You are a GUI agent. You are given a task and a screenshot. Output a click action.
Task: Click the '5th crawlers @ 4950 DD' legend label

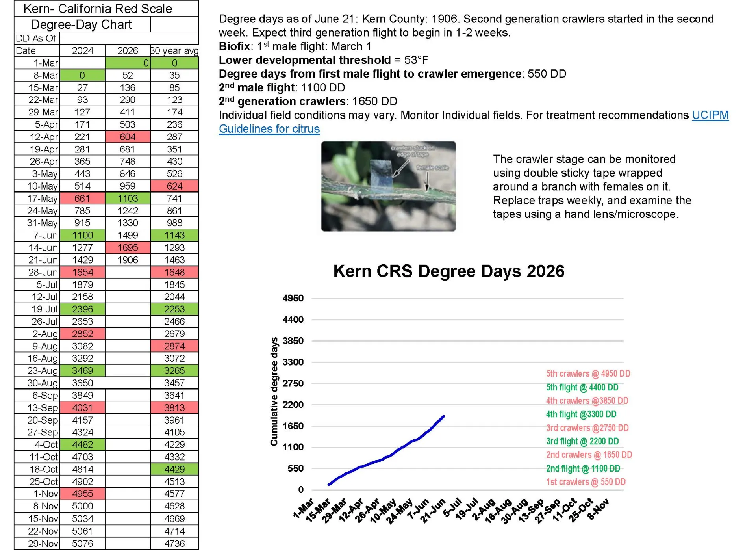coord(588,373)
